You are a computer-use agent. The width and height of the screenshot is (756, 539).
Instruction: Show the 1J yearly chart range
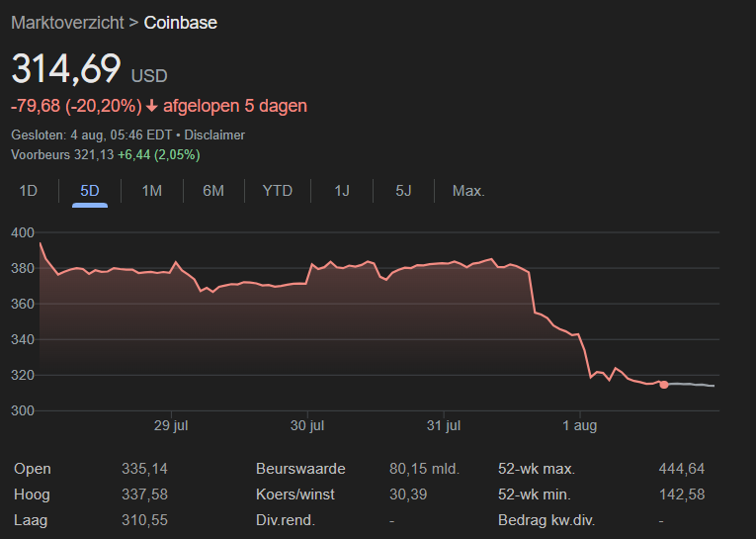342,191
